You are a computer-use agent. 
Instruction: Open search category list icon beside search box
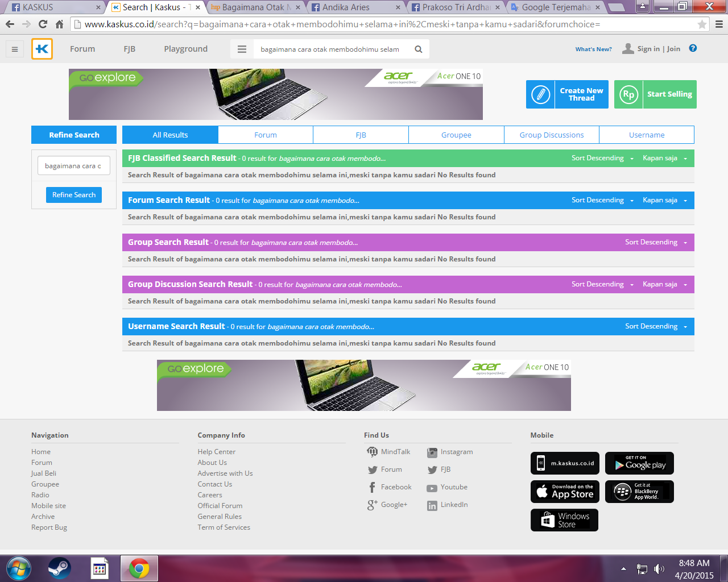[242, 49]
